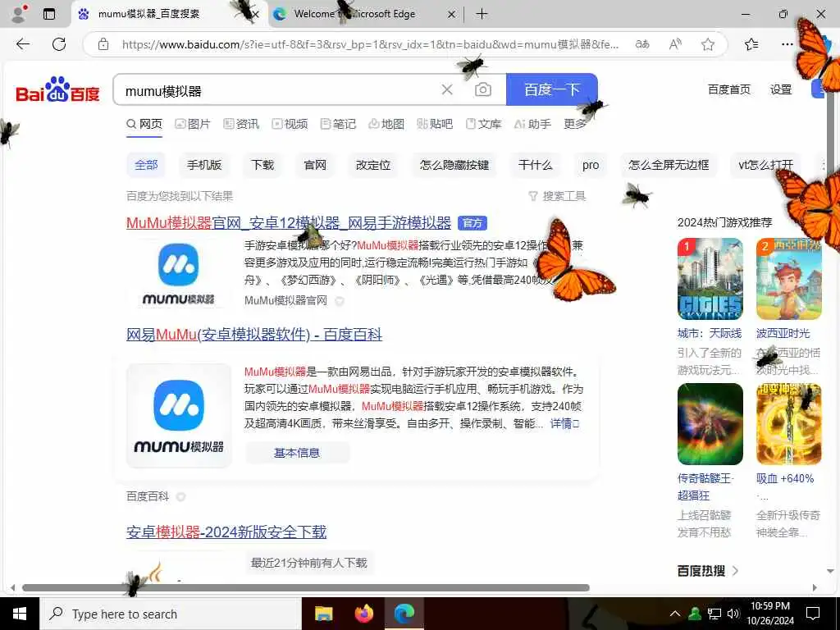Image resolution: width=840 pixels, height=630 pixels.
Task: Go back to previous page
Action: [23, 44]
